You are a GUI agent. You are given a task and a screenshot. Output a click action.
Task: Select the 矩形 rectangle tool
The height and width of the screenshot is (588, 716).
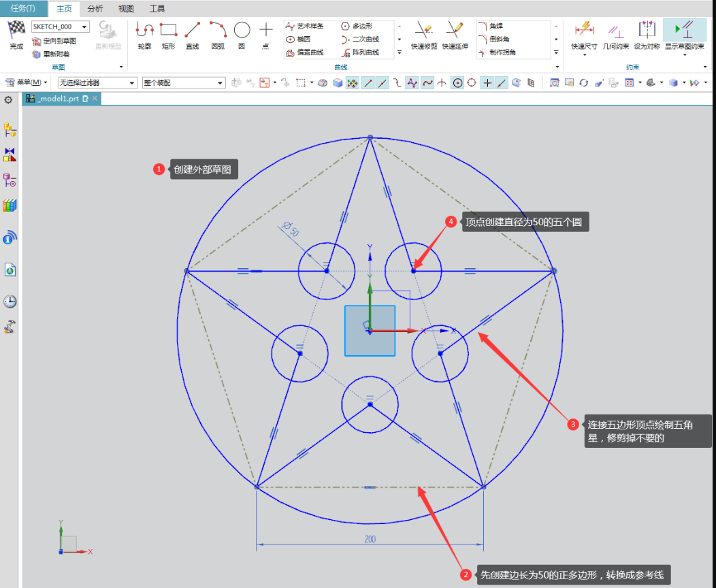[x=168, y=35]
